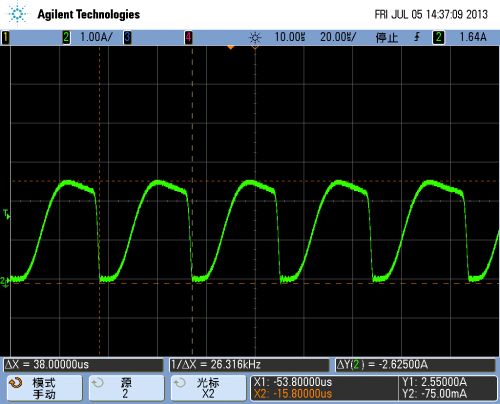Select the X1 X2 cursor values box
Viewport: 500px width, 404px height.
[x=324, y=388]
